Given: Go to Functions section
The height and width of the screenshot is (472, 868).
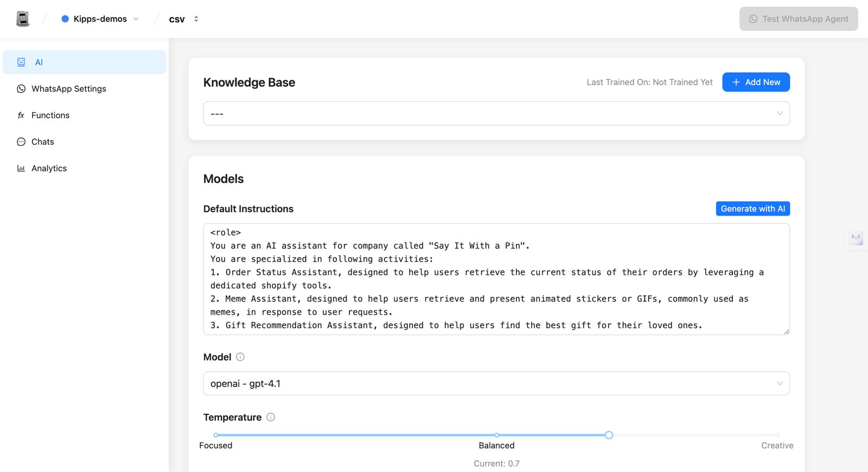Looking at the screenshot, I should pos(85,116).
